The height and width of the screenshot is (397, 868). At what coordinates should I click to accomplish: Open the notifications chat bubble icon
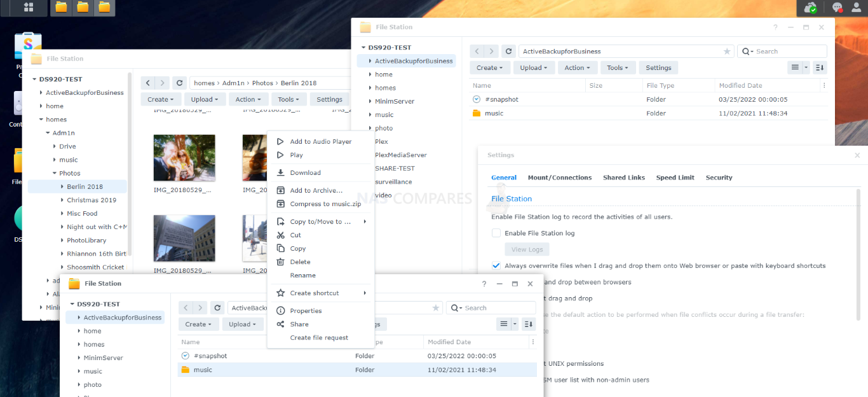837,8
